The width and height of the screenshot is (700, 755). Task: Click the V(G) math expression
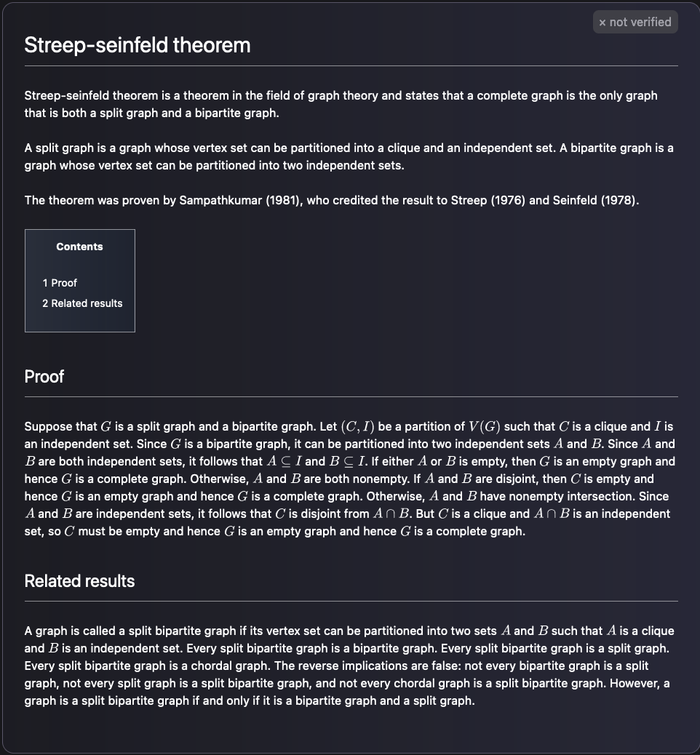point(481,426)
